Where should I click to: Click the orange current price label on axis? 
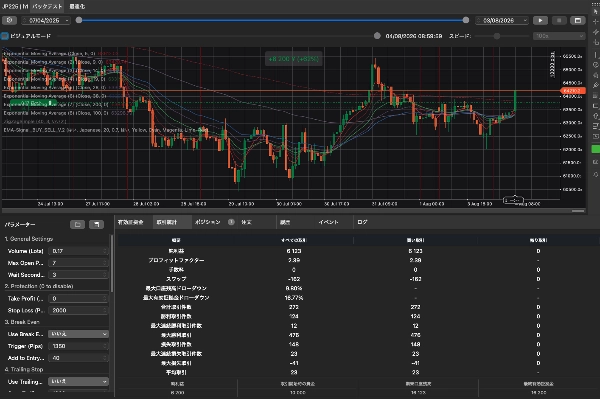[572, 91]
